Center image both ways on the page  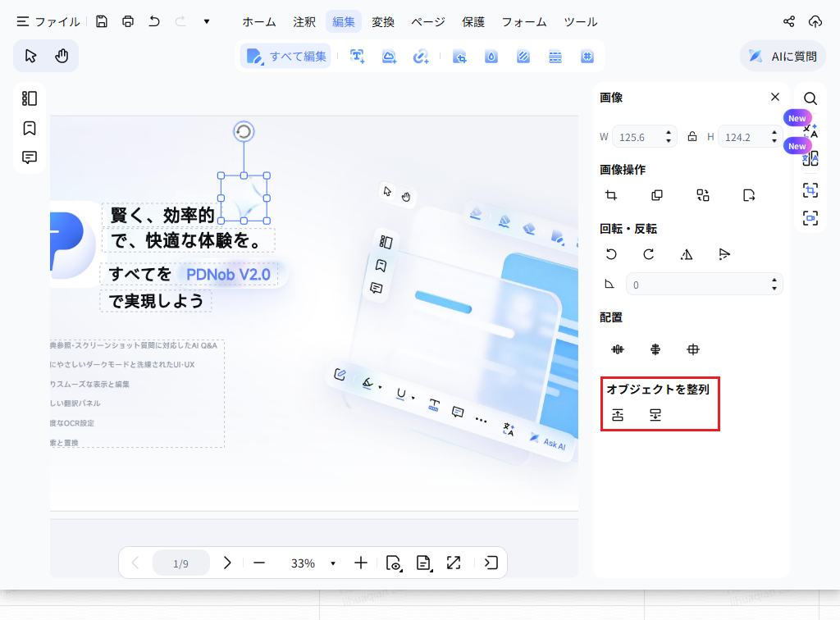[692, 349]
